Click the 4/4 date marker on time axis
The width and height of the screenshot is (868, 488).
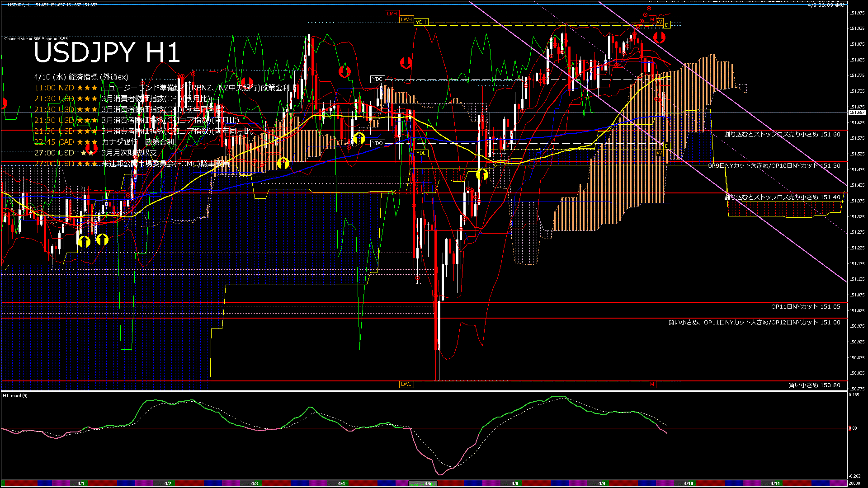tap(341, 483)
